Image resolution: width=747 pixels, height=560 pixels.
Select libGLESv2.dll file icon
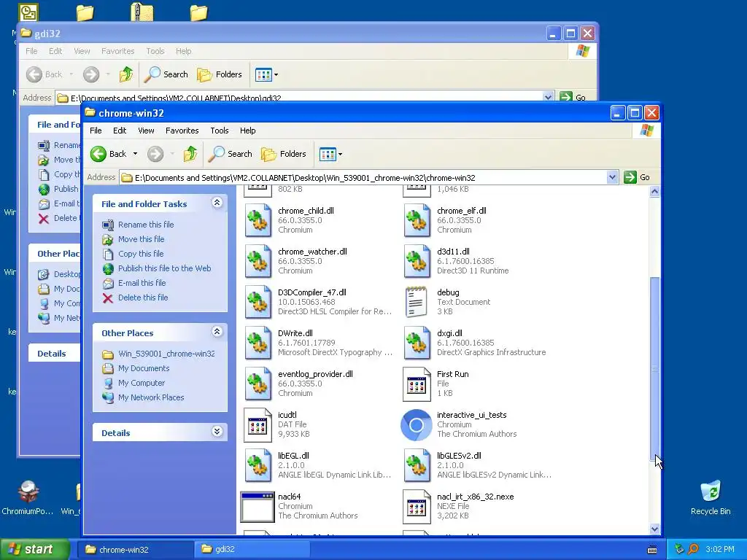click(x=417, y=466)
